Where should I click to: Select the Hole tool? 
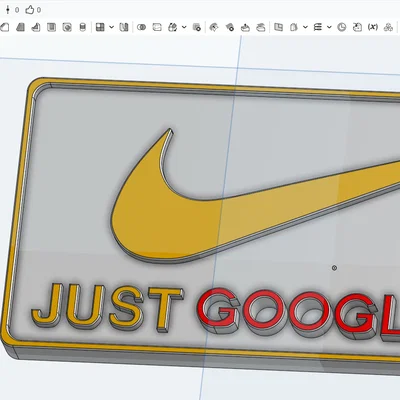point(67,27)
